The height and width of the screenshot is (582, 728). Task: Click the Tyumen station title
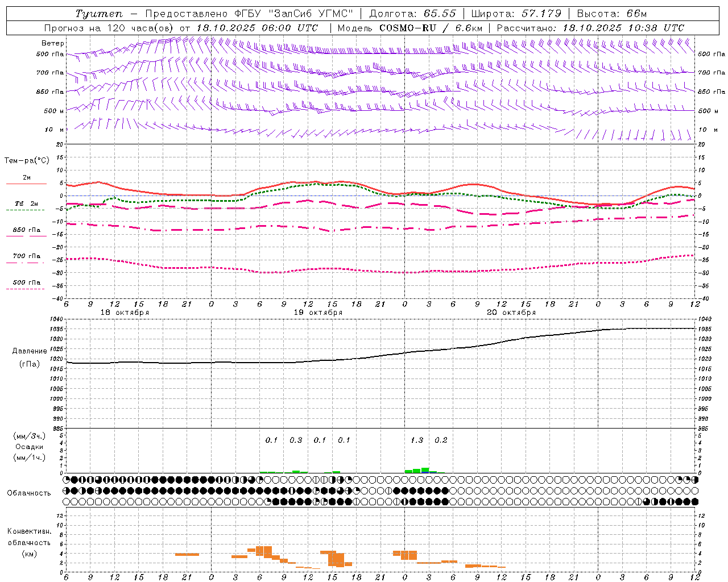point(99,14)
